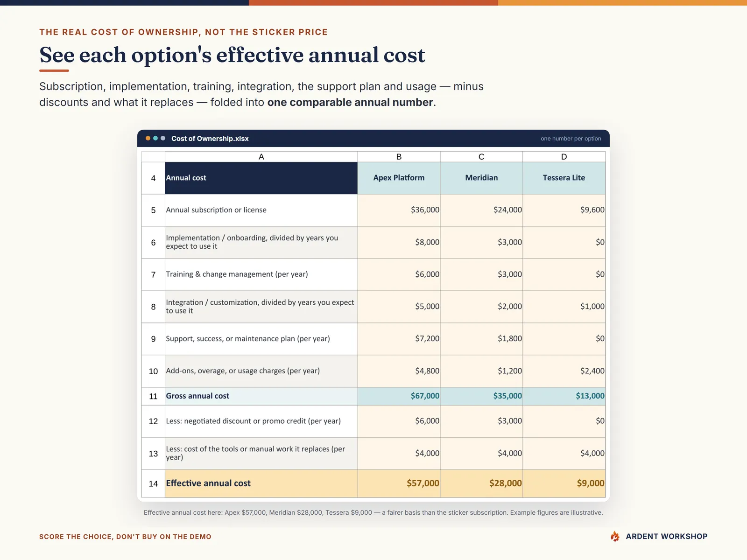This screenshot has height=560, width=747.
Task: Click the 'Apex Platform' column heading cell
Action: 399,178
